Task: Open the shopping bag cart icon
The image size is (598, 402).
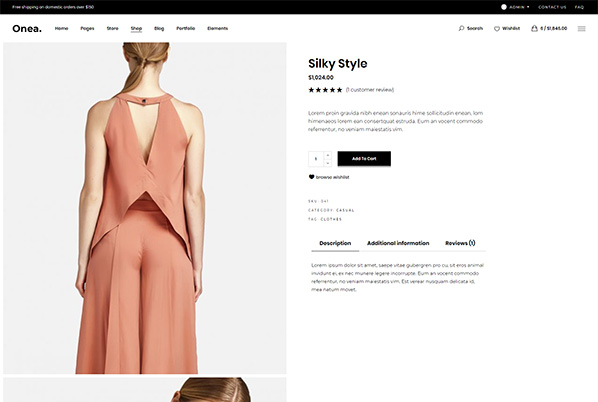Action: (x=534, y=28)
